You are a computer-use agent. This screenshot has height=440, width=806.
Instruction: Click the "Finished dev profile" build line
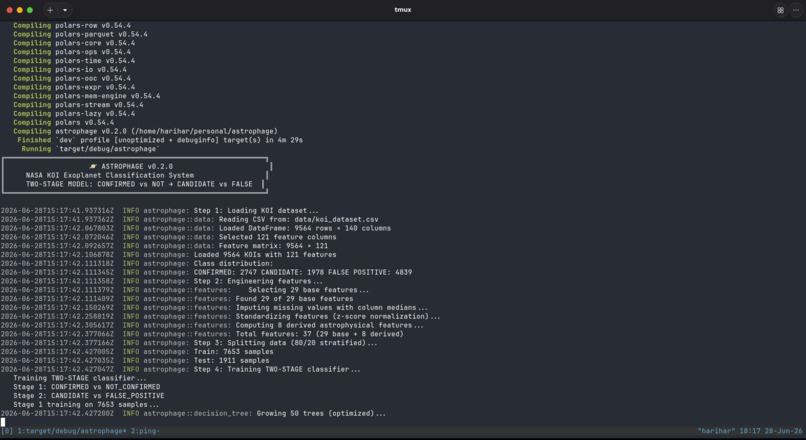pyautogui.click(x=160, y=140)
